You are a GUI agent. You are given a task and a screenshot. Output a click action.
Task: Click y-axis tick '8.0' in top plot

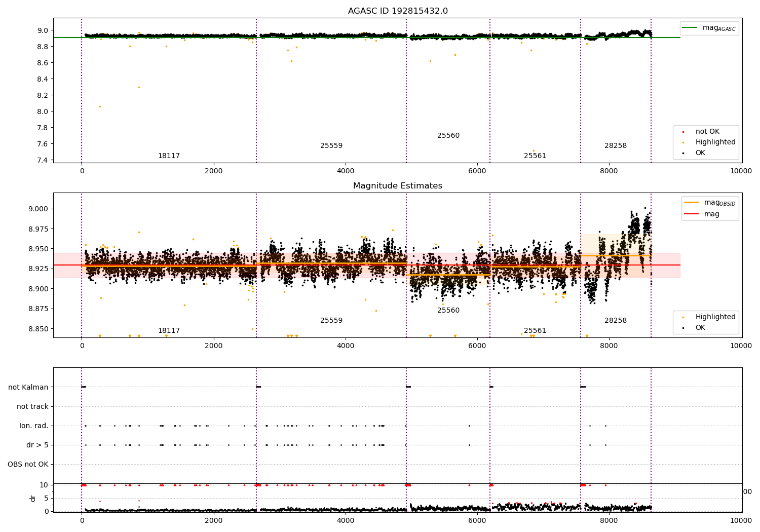[43, 111]
